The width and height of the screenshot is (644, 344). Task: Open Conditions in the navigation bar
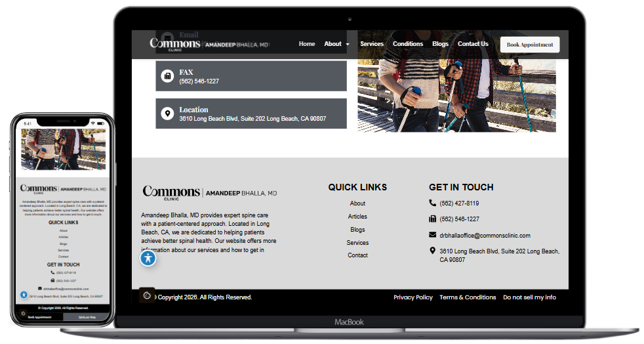(408, 44)
